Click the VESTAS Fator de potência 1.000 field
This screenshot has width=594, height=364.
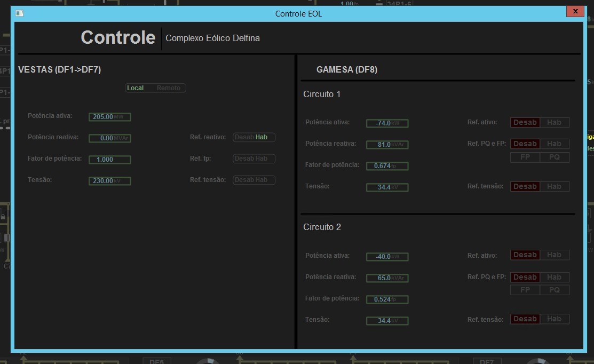click(110, 160)
